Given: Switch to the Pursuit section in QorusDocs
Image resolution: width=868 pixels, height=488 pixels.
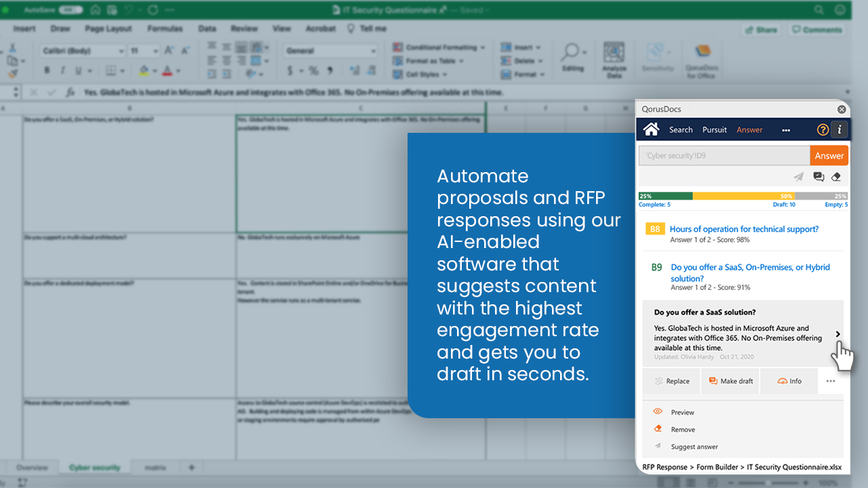Looking at the screenshot, I should 714,129.
